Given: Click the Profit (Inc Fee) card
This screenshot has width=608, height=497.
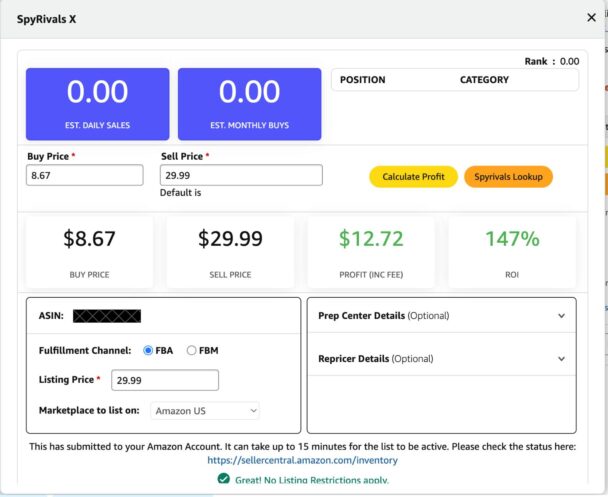Looking at the screenshot, I should [x=371, y=250].
